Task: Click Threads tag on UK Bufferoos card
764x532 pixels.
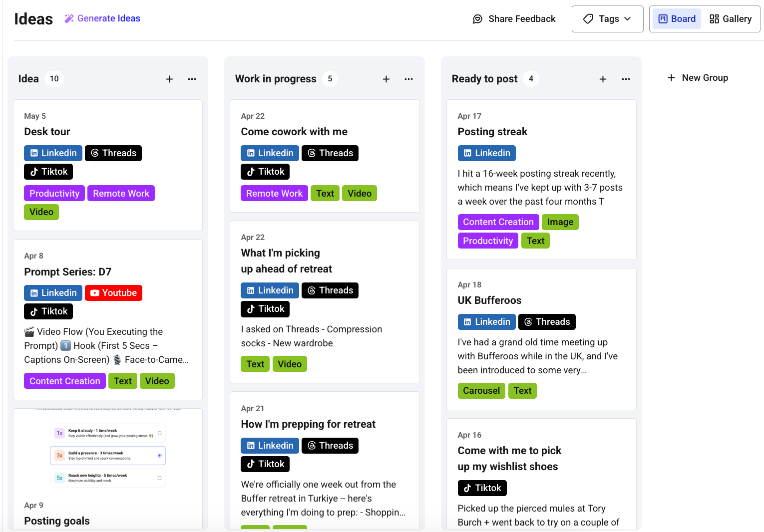Action: (x=547, y=322)
